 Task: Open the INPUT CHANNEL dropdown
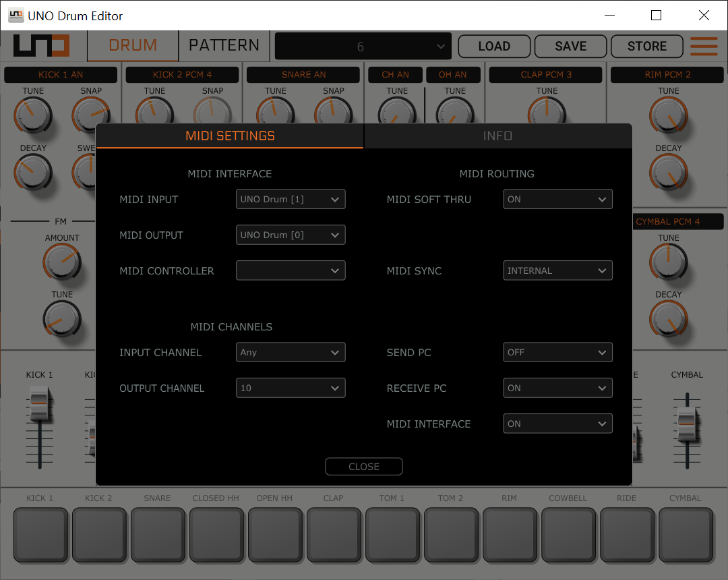(x=291, y=353)
